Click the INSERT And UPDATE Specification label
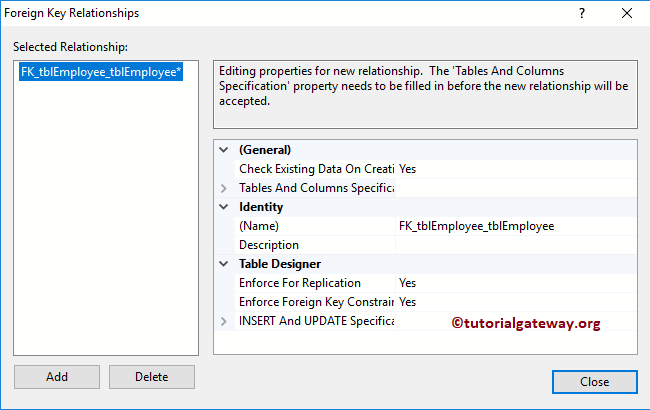 tap(315, 321)
